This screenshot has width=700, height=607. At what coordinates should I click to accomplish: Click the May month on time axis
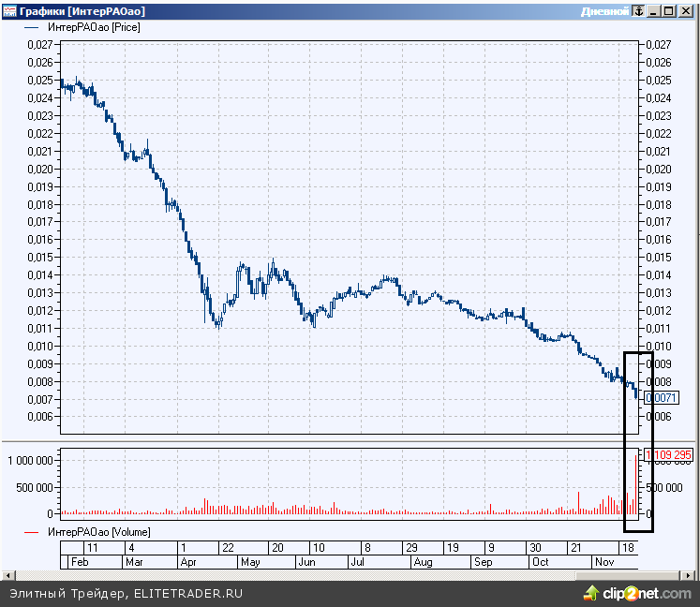coord(250,562)
